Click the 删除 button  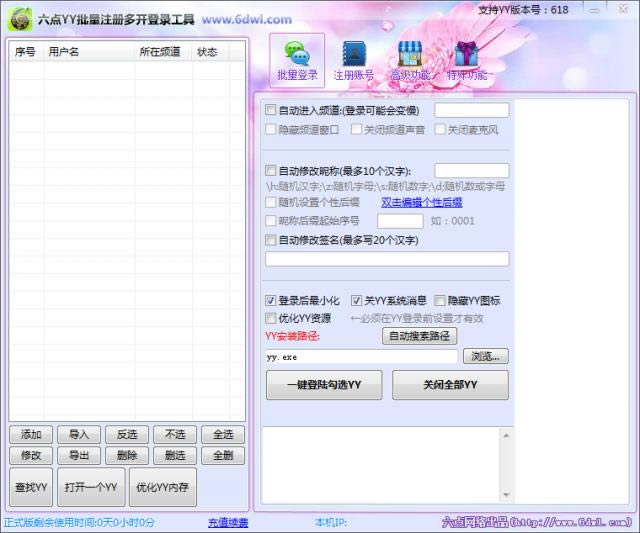pos(127,455)
